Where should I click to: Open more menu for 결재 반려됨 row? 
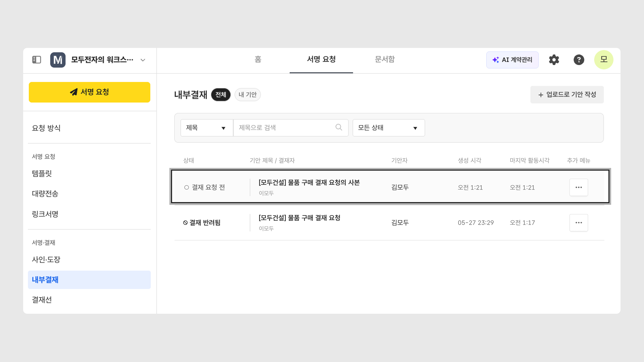(x=578, y=223)
